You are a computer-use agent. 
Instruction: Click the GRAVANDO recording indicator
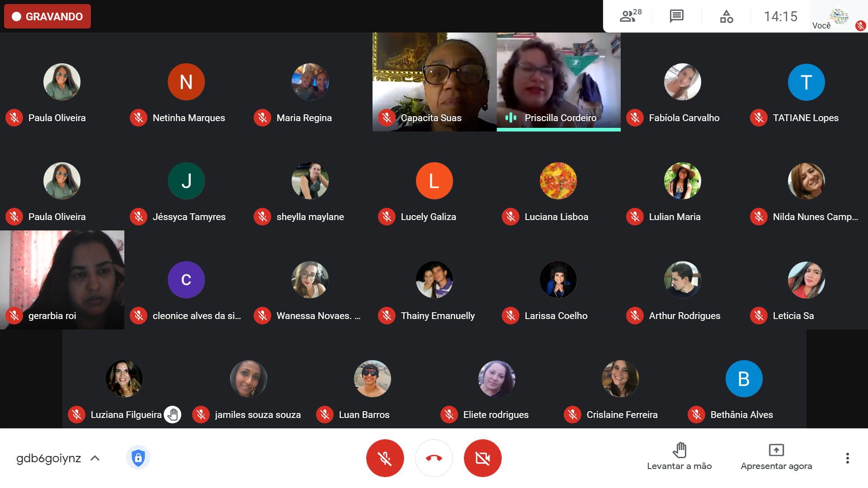tap(47, 17)
